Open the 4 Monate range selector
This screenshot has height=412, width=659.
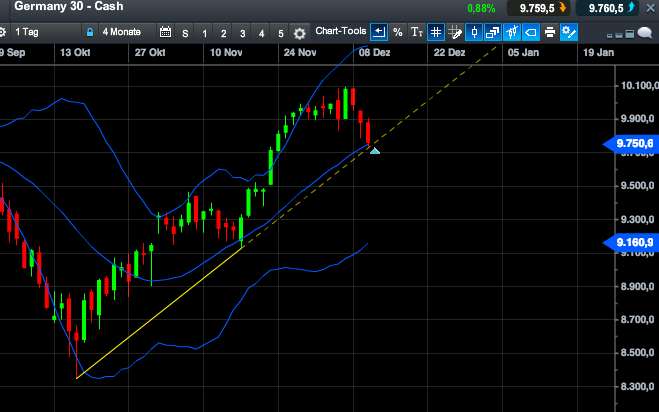pyautogui.click(x=121, y=32)
